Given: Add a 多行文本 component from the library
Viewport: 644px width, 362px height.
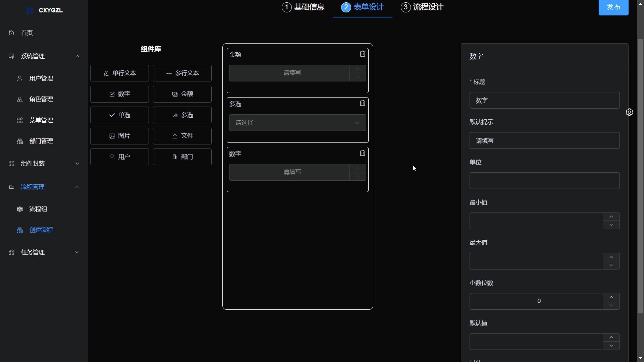Looking at the screenshot, I should tap(182, 73).
